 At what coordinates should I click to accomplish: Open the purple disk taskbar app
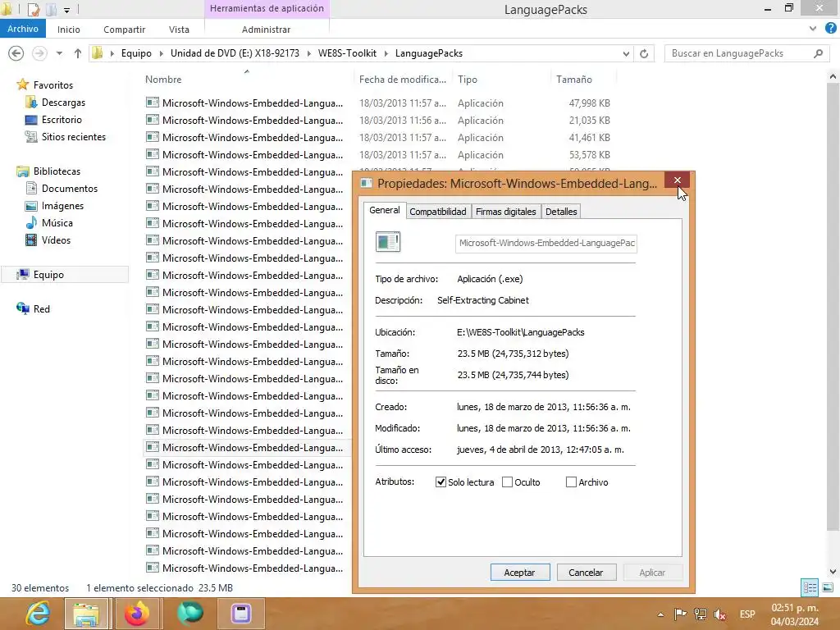[x=241, y=614]
